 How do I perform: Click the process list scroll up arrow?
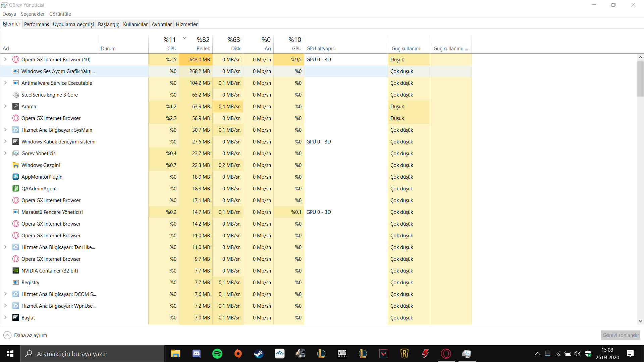(x=640, y=57)
